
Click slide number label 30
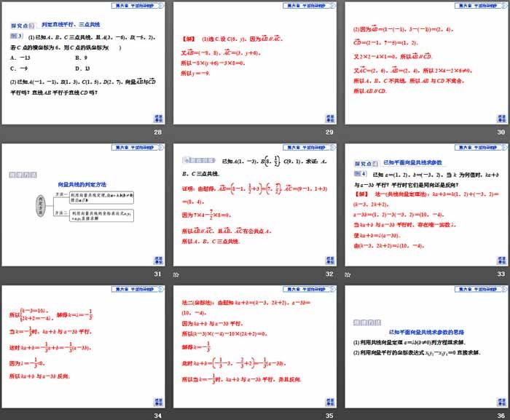(501, 132)
